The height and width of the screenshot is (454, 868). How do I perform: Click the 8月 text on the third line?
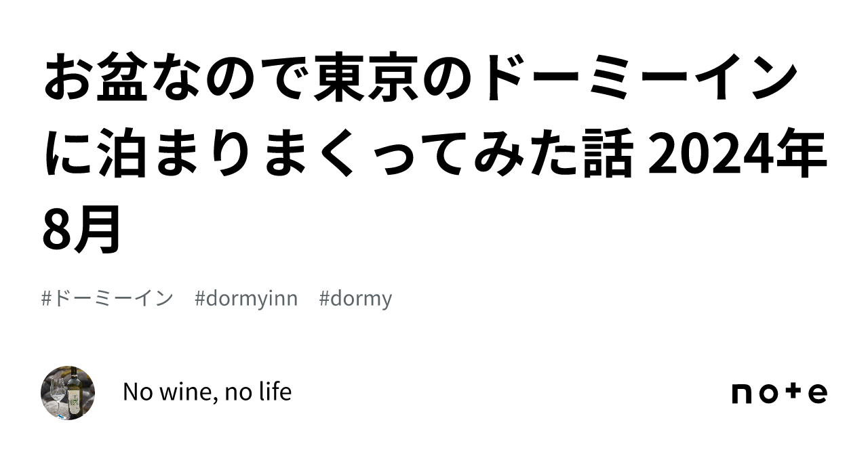[82, 228]
